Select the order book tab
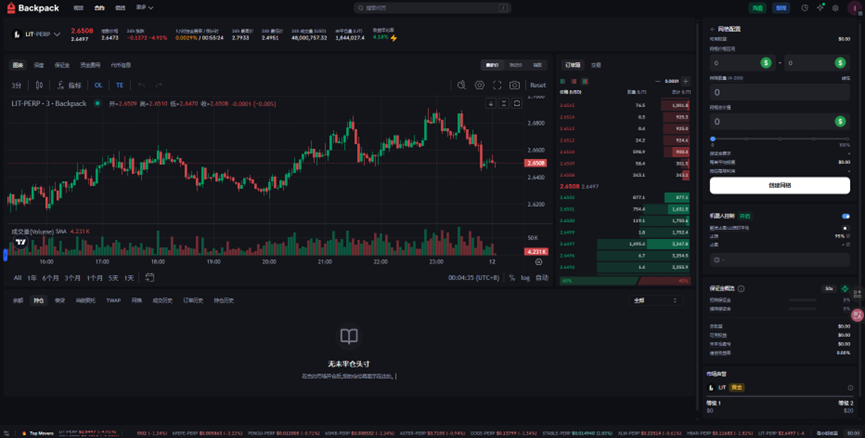The height and width of the screenshot is (438, 865). click(x=573, y=65)
